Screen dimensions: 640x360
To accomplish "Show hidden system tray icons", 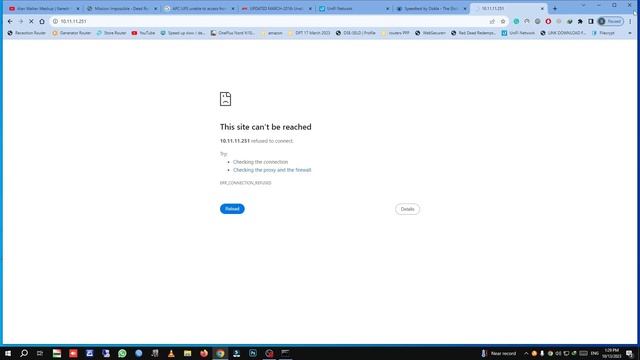I will [x=526, y=353].
